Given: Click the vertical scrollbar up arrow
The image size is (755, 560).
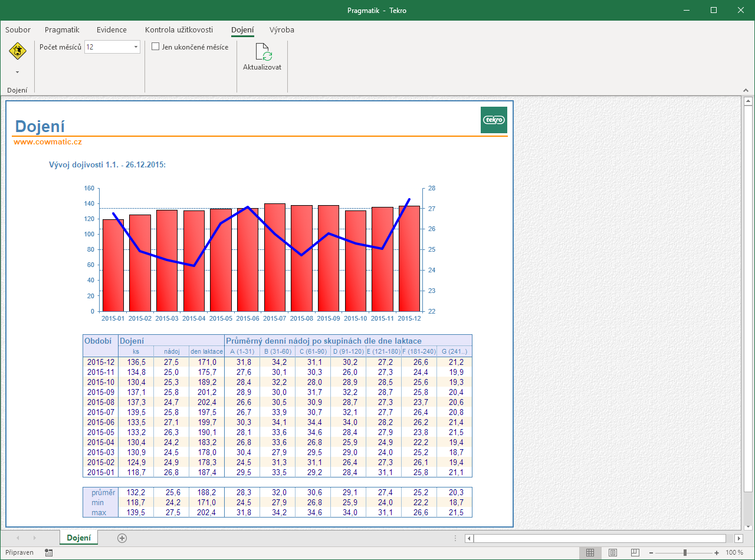Looking at the screenshot, I should [748, 102].
